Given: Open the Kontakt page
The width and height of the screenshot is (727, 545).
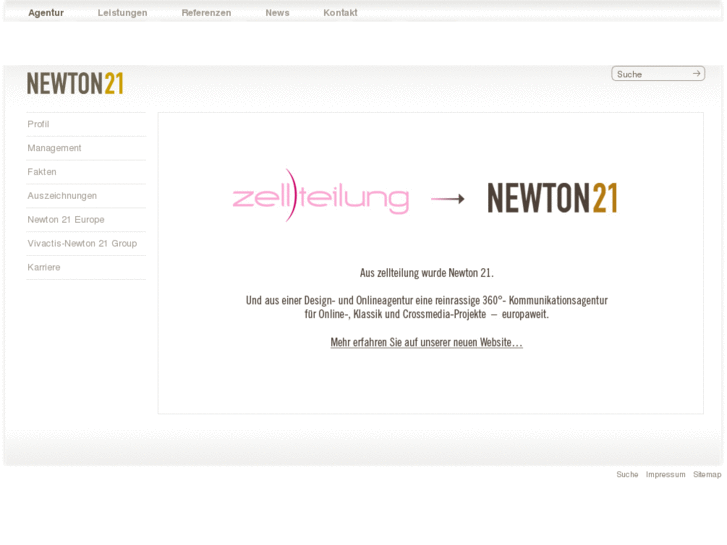Looking at the screenshot, I should [340, 13].
